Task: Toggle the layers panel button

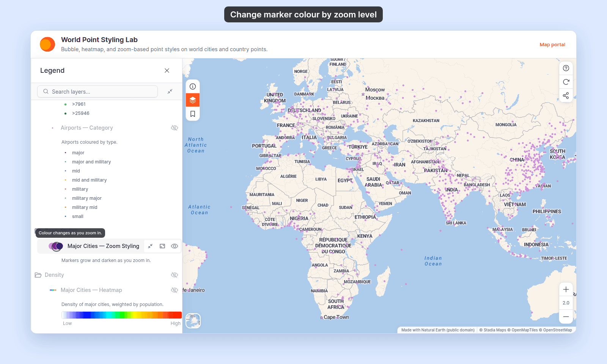Action: 193,100
